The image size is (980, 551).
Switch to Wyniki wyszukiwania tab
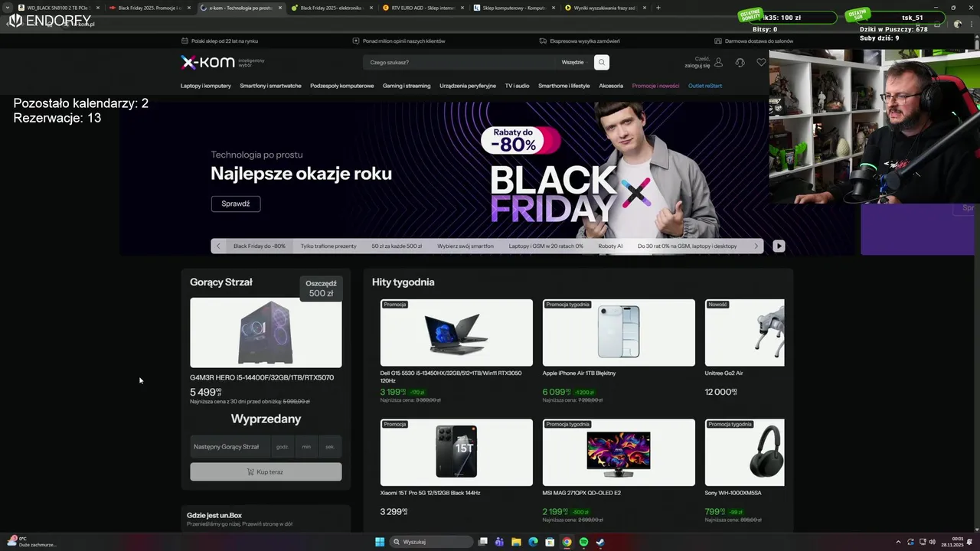[605, 8]
